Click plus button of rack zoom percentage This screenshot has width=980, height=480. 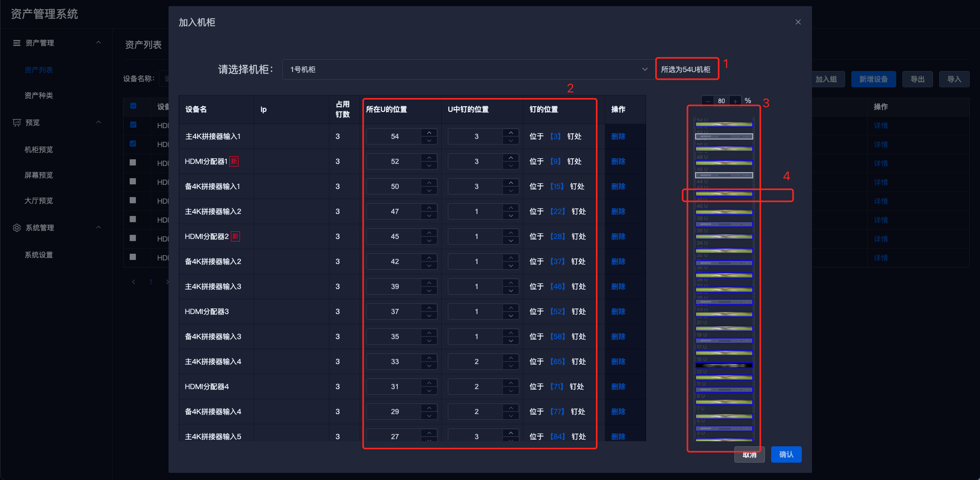[x=735, y=101]
